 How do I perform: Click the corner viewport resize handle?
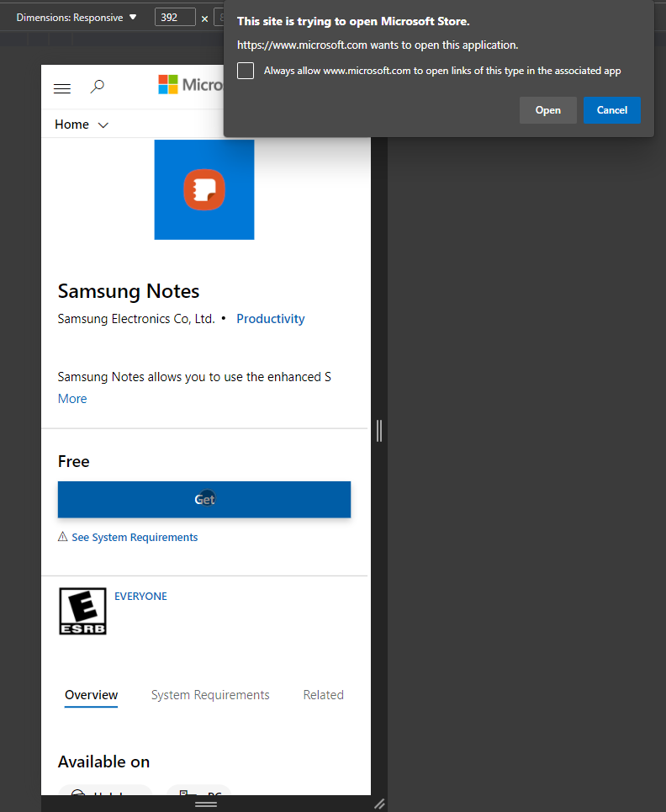pos(379,804)
